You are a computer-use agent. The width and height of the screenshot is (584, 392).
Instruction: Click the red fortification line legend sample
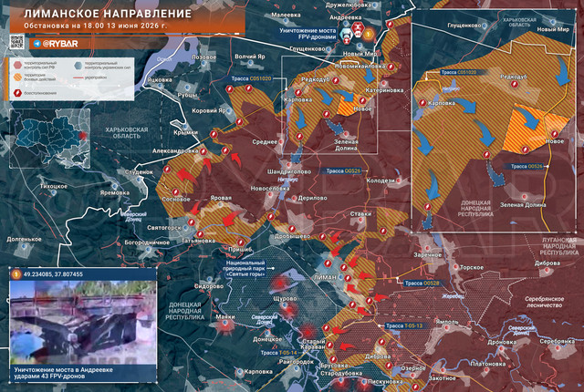click(78, 77)
